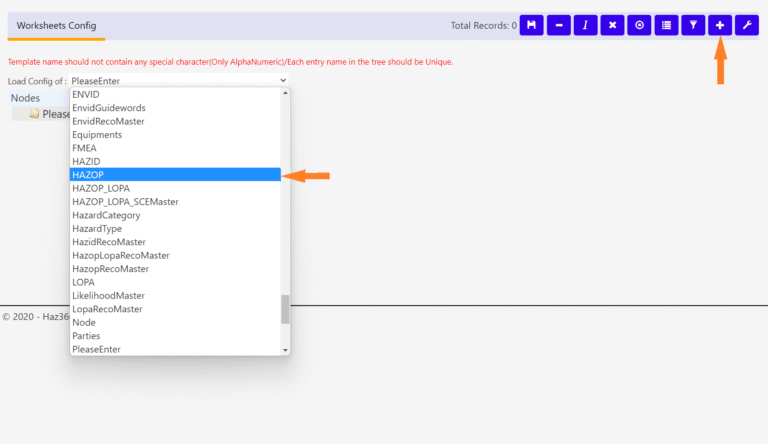Click scroll-down arrow of dropdown list
Image resolution: width=768 pixels, height=444 pixels.
285,350
